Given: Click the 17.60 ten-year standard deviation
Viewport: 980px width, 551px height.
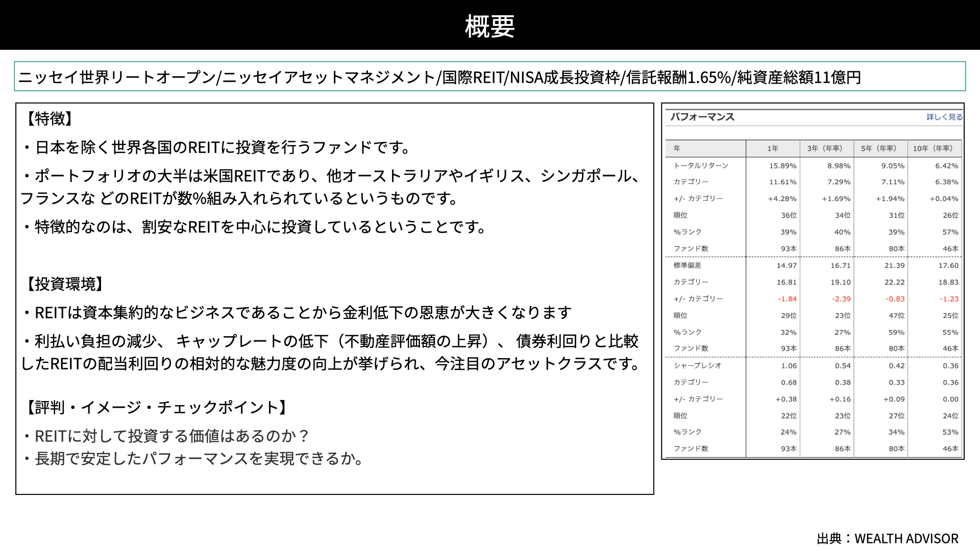Looking at the screenshot, I should coord(948,265).
